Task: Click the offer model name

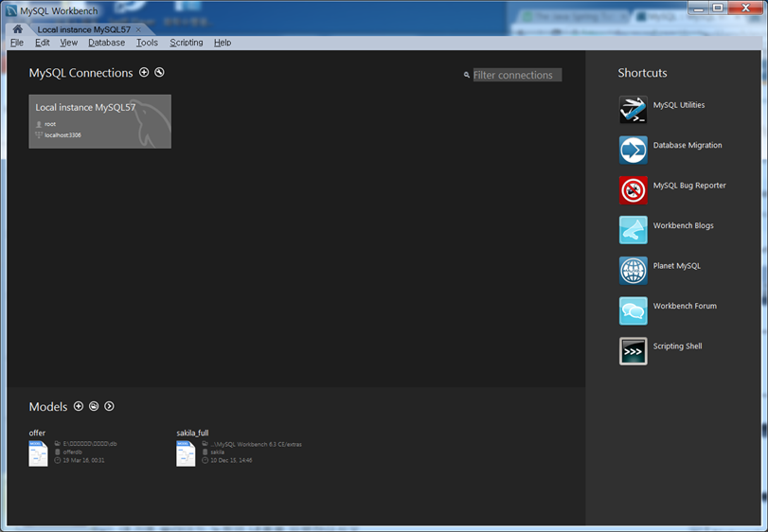Action: [x=37, y=433]
